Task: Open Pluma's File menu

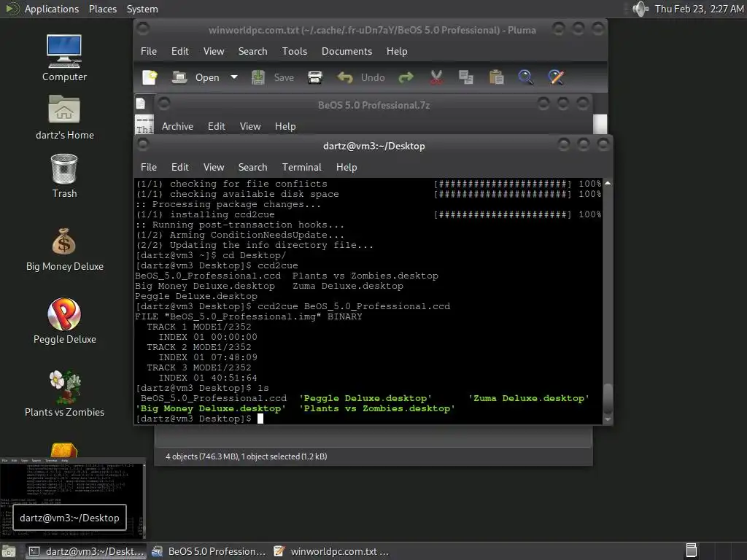Action: tap(149, 52)
